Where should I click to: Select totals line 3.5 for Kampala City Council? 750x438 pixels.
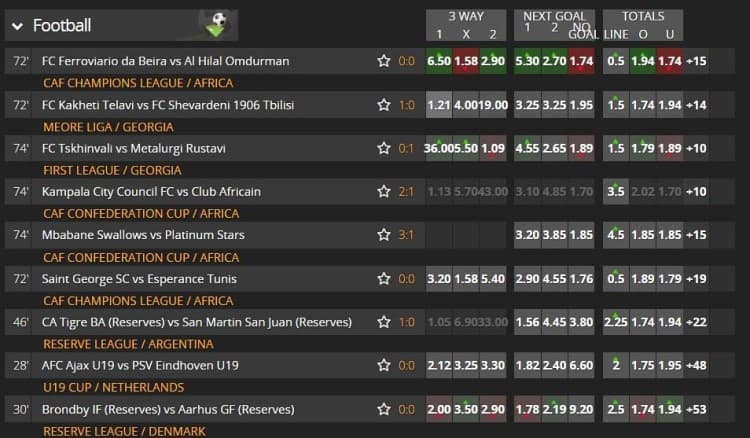[616, 192]
